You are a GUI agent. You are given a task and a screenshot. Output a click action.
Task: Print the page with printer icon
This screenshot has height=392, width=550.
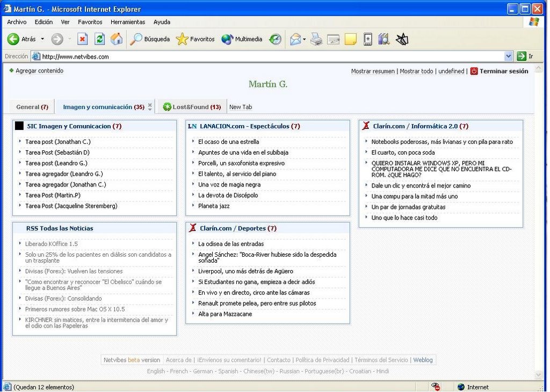(x=316, y=39)
